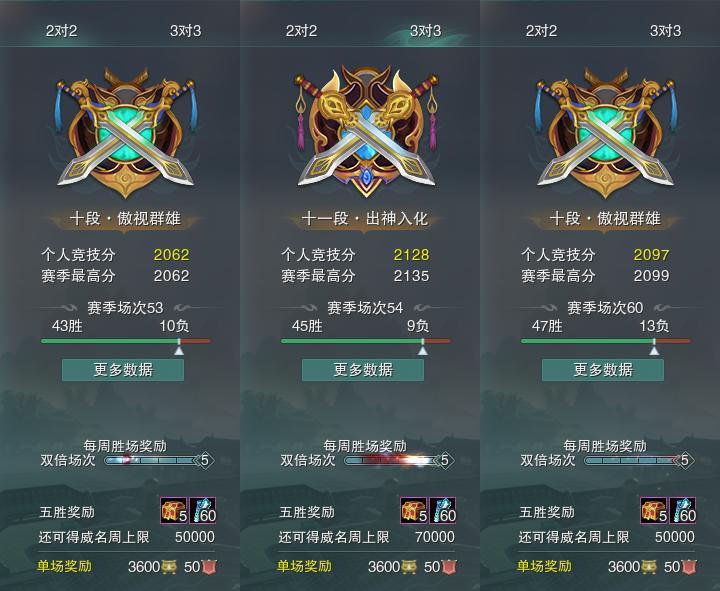Image resolution: width=720 pixels, height=591 pixels.
Task: Click the 十一段 出神入化 crossed-swords rank badge
Action: [366, 132]
